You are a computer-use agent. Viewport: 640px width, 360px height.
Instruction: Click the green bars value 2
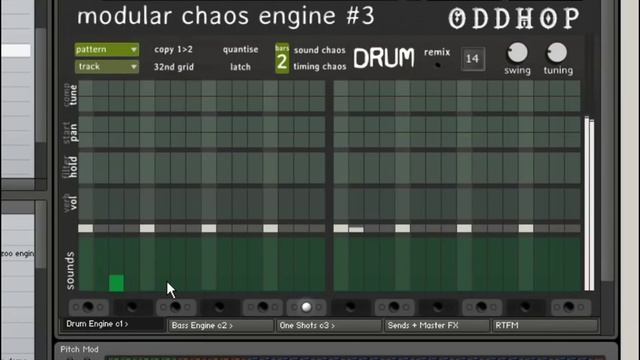pyautogui.click(x=282, y=59)
